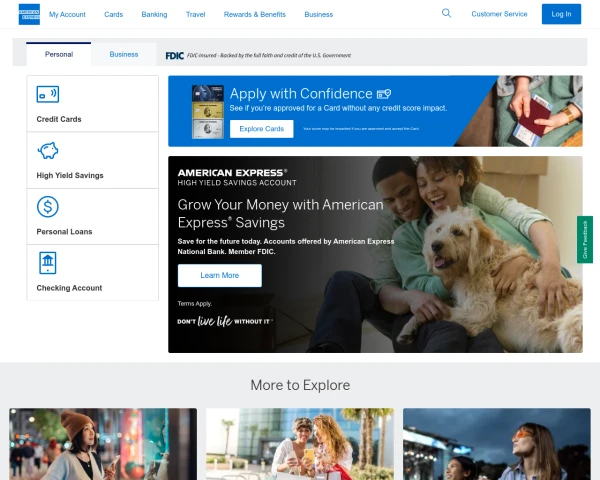Image resolution: width=600 pixels, height=480 pixels.
Task: Click the Explore Cards button
Action: (x=261, y=129)
